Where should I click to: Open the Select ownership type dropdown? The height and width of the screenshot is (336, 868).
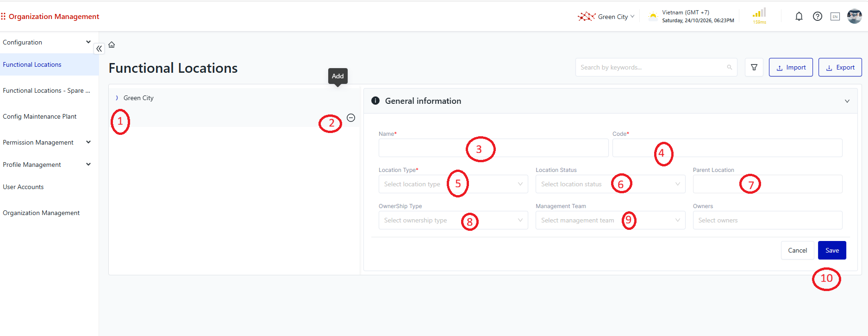453,220
